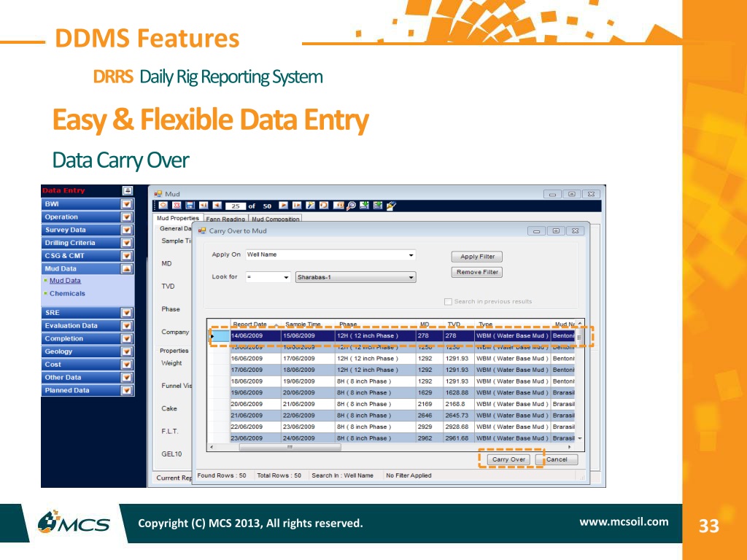Expand the Survey Data section arrow
The height and width of the screenshot is (560, 747).
[x=126, y=230]
